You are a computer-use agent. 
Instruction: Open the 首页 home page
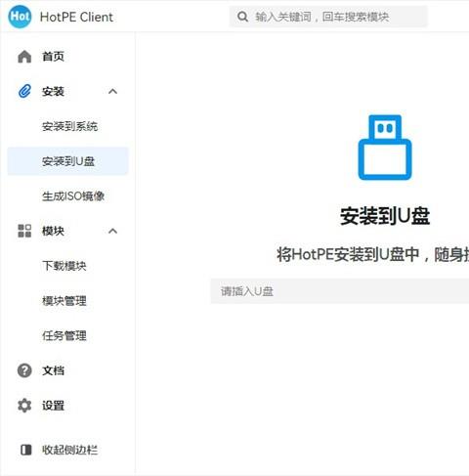tap(53, 57)
